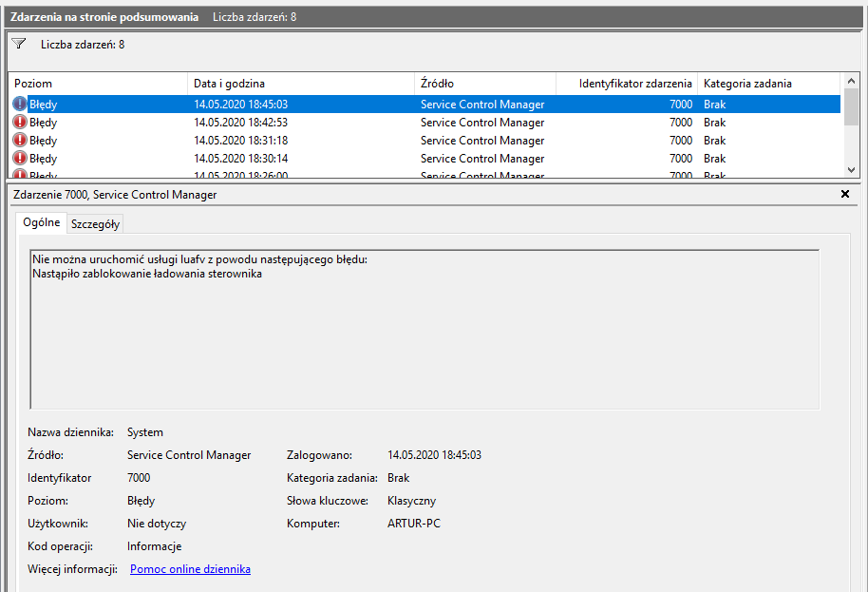Click the red error icon for 18:31:18 event
868x592 pixels.
[x=20, y=141]
